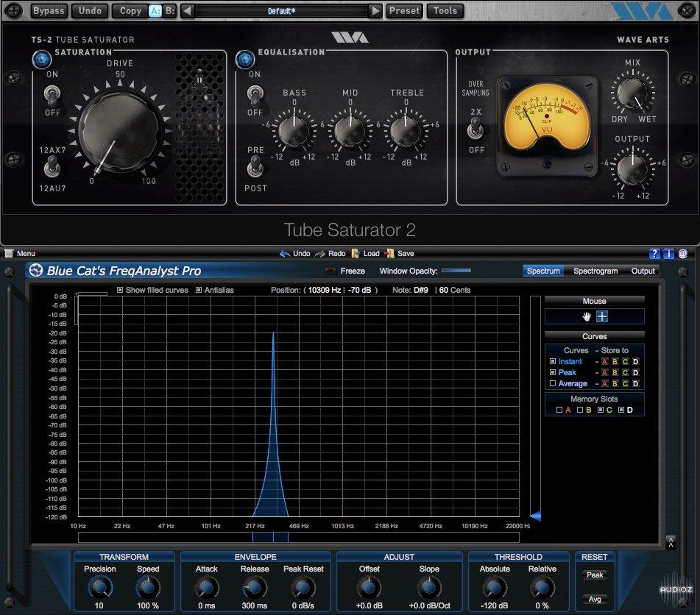
Task: Click the Mix dry/wet knob
Action: [x=632, y=93]
